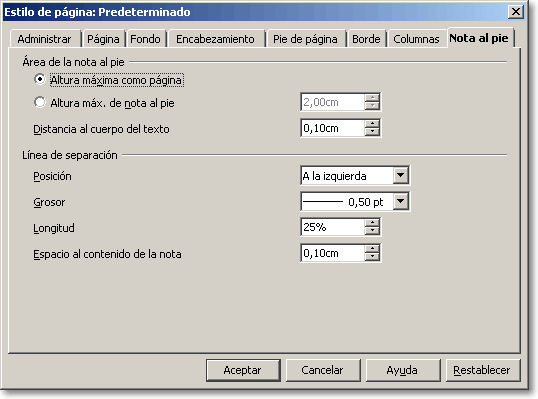Screen dimensions: 538x399
Task: Click the Restablecer button
Action: [483, 370]
